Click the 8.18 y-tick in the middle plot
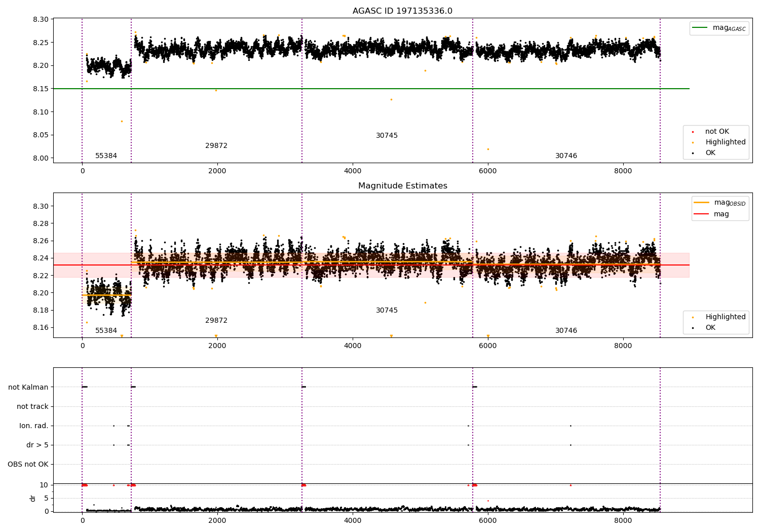Image resolution: width=760 pixels, height=532 pixels. [x=41, y=310]
